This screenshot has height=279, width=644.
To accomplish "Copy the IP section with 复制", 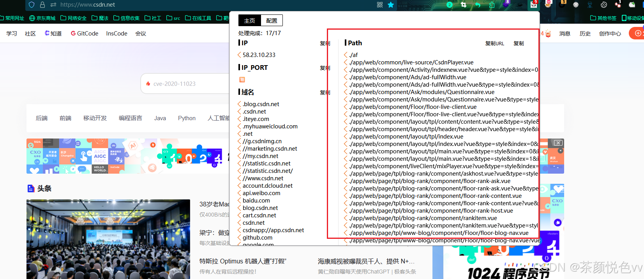I will [x=325, y=43].
